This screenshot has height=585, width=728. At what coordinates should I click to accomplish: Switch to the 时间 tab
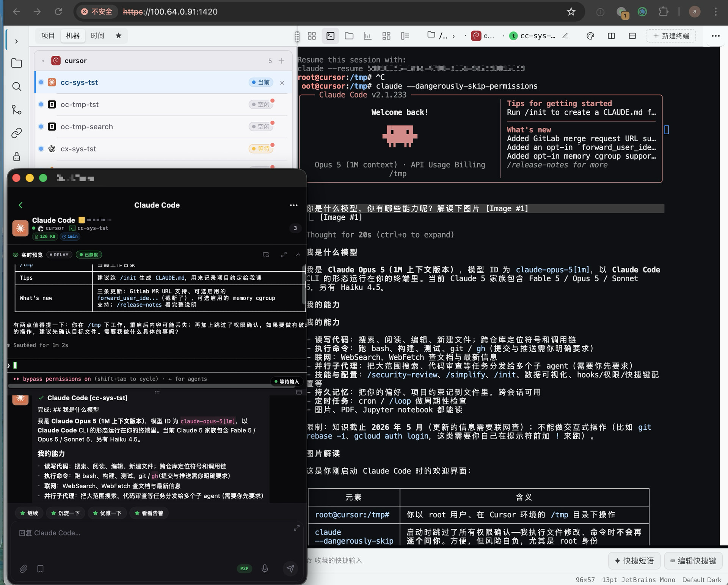point(97,36)
